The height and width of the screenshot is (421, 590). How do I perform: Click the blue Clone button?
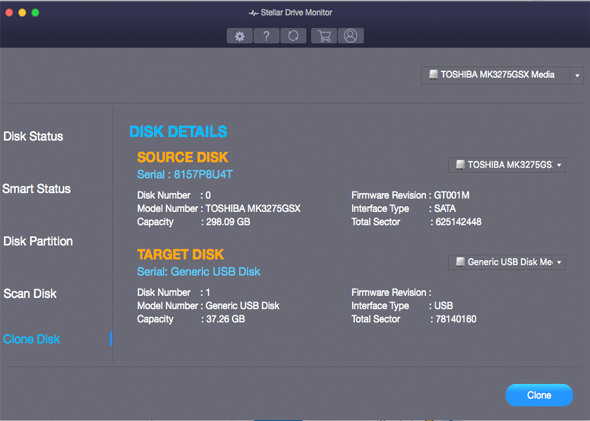(x=539, y=395)
